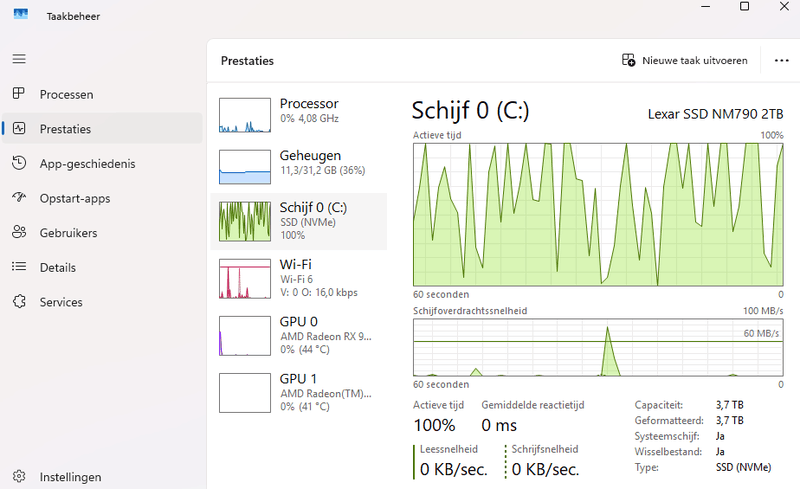Click the Prestaties graph icon in sidebar
Screen dimensions: 800x489
pyautogui.click(x=19, y=129)
